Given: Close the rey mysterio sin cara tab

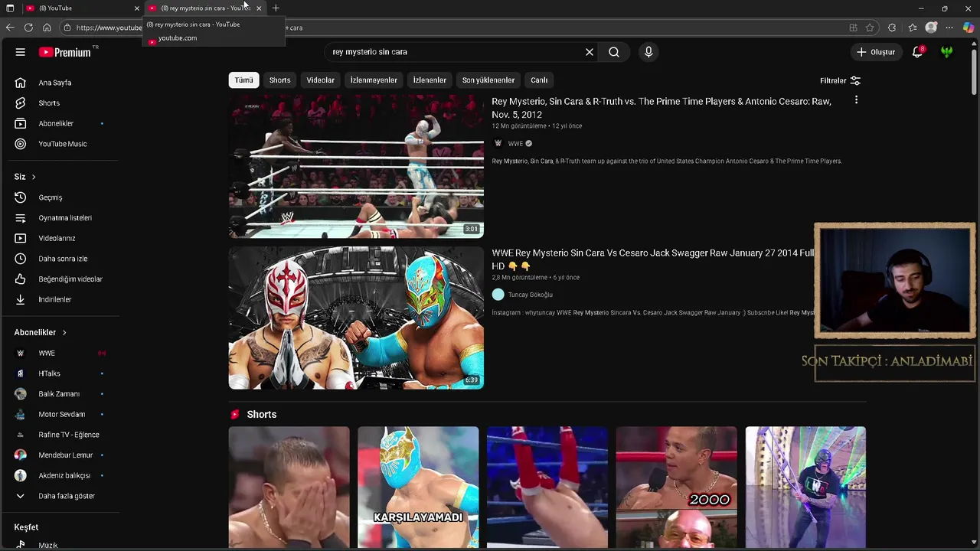Looking at the screenshot, I should pyautogui.click(x=259, y=8).
